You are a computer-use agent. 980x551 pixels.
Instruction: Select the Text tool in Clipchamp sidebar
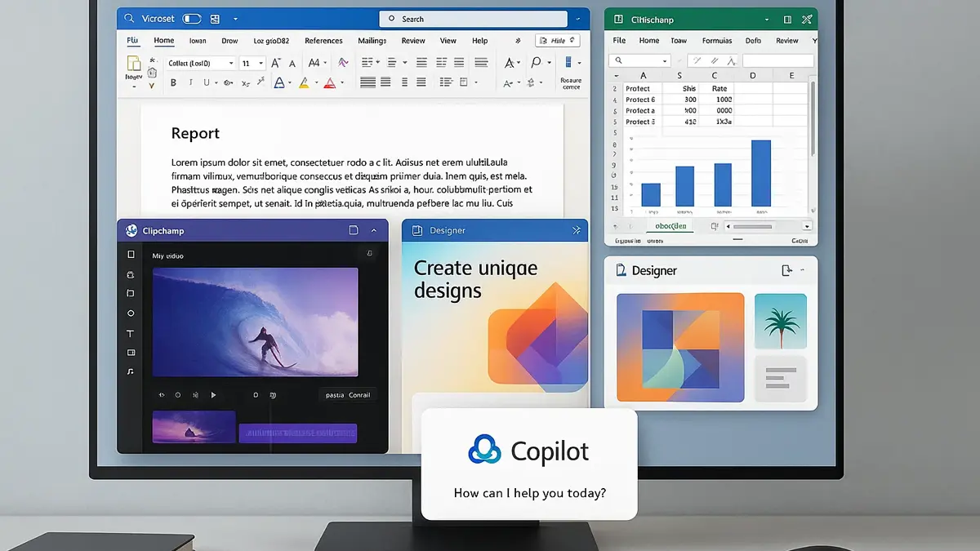point(131,334)
